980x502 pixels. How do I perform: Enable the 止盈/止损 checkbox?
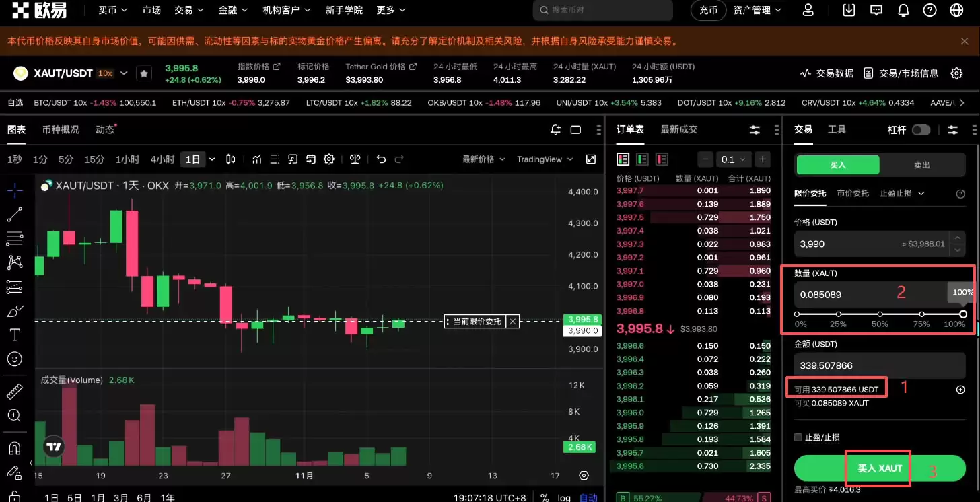click(798, 437)
